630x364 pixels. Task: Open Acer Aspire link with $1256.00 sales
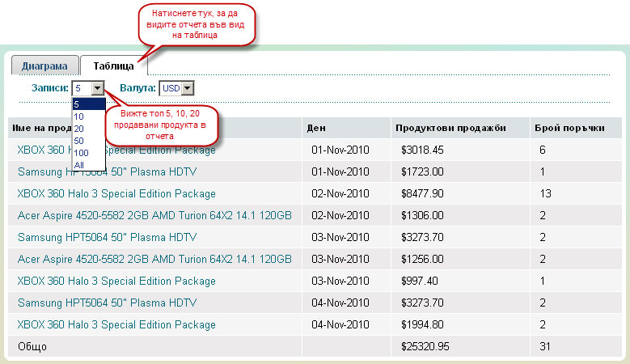pyautogui.click(x=154, y=260)
